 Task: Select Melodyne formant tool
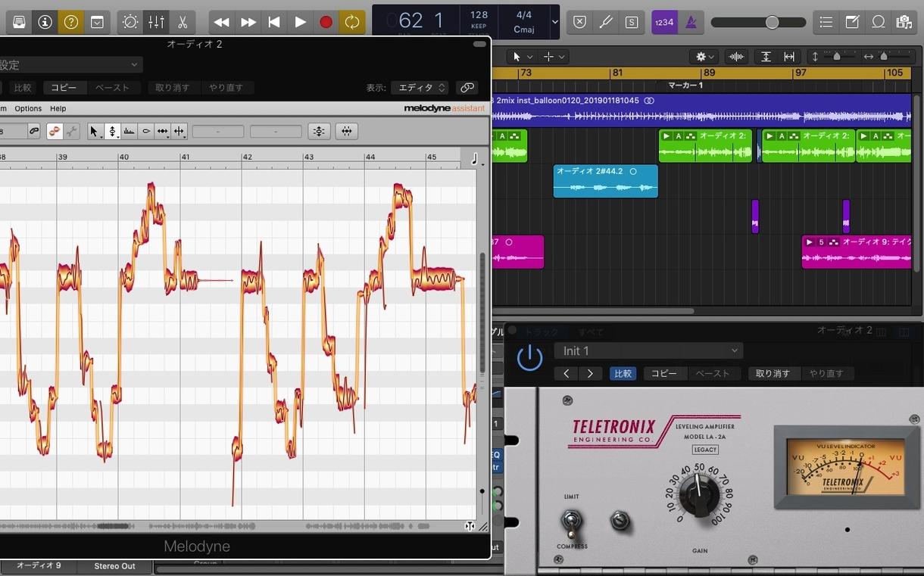point(129,131)
